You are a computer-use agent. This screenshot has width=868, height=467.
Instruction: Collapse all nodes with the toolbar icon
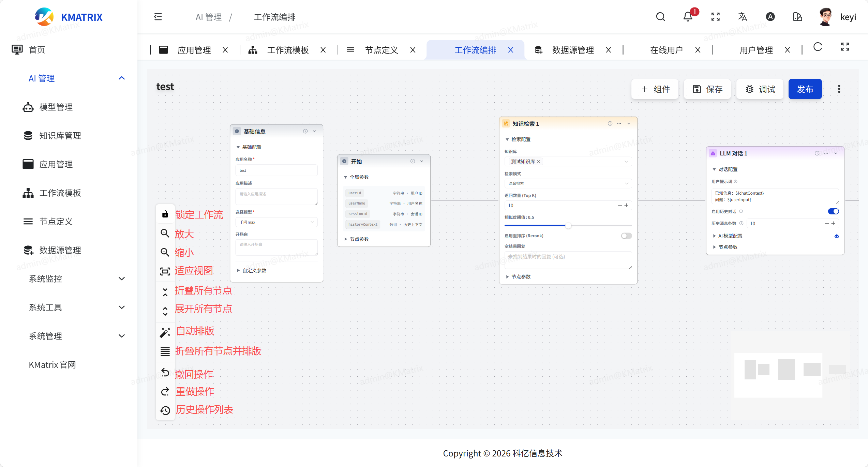(165, 292)
